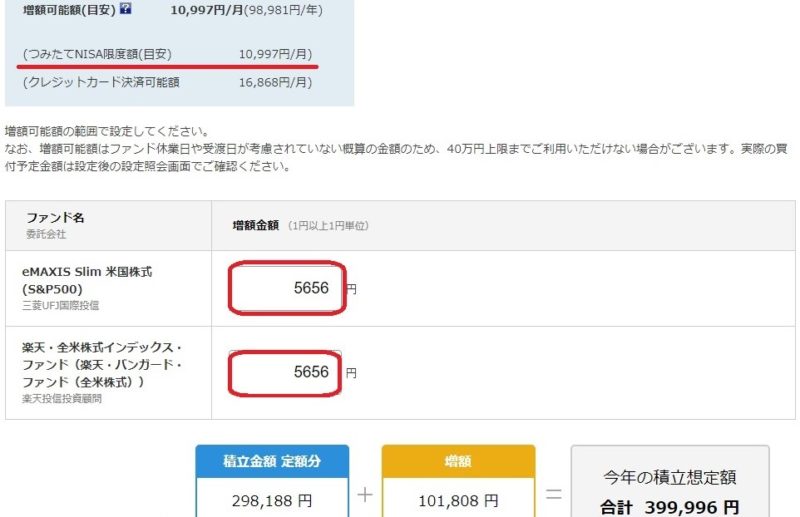Focus the 楽天・全米株式 増額金額 input field
The image size is (800, 517).
click(x=285, y=372)
